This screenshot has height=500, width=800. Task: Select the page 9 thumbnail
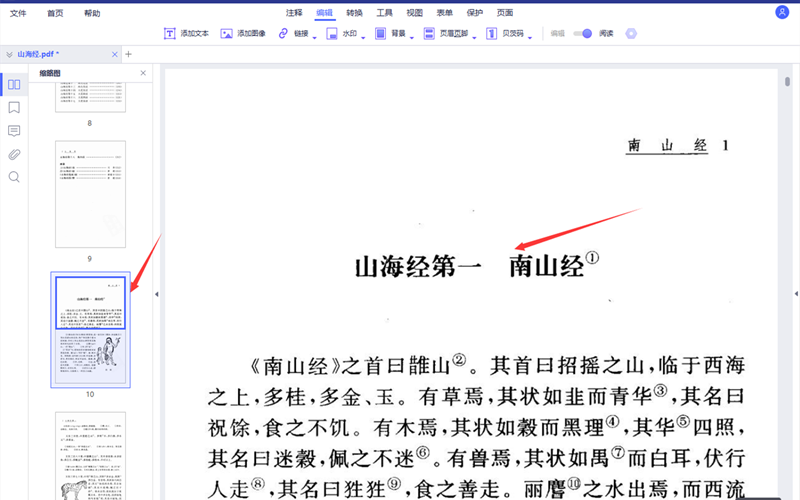tap(90, 194)
